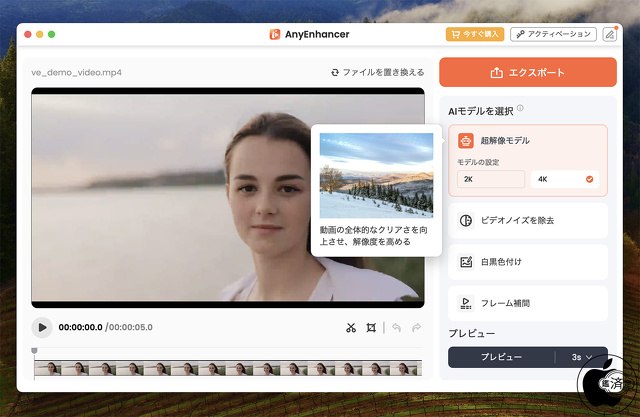
Task: Click the 00:00:00.0 current time readout
Action: point(80,327)
